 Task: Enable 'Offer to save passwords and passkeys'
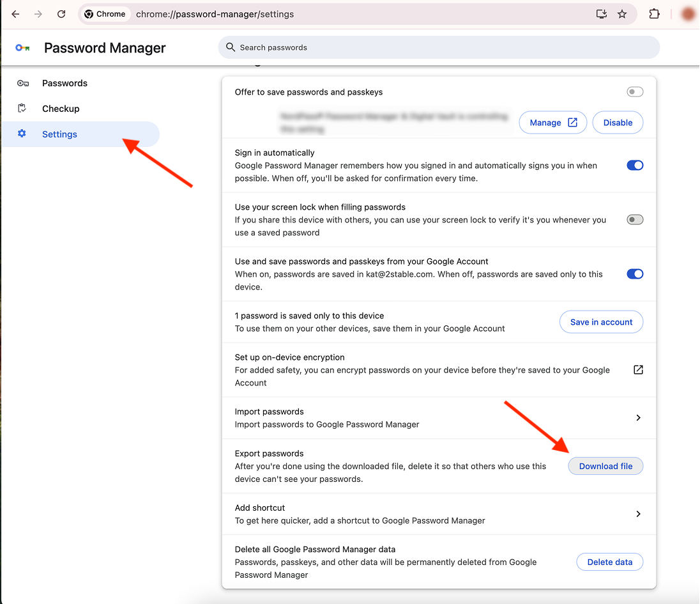(x=634, y=91)
